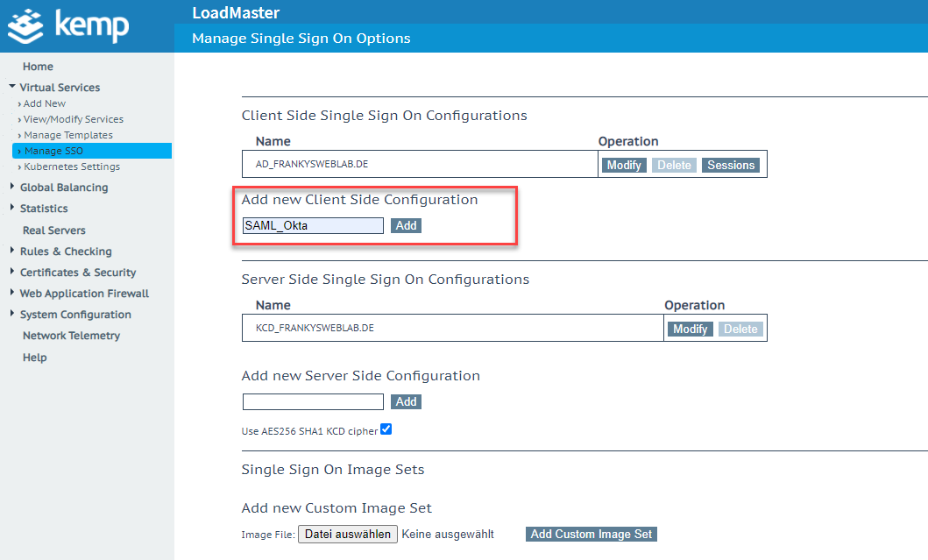Click the Kemp logo icon

coord(26,26)
